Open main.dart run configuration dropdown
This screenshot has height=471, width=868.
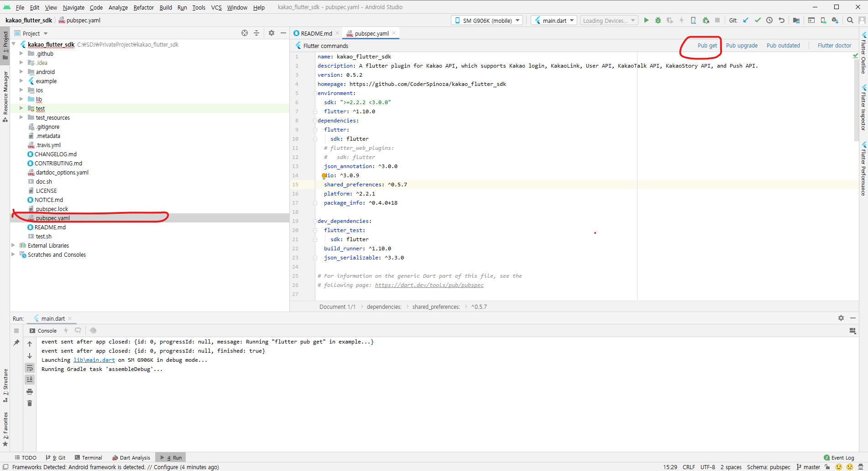point(554,21)
